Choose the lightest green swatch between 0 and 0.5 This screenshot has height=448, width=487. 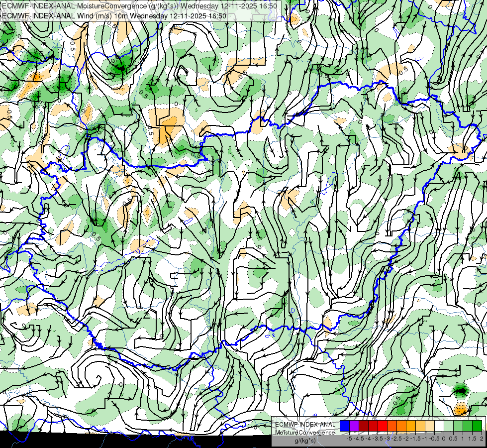coord(449,426)
